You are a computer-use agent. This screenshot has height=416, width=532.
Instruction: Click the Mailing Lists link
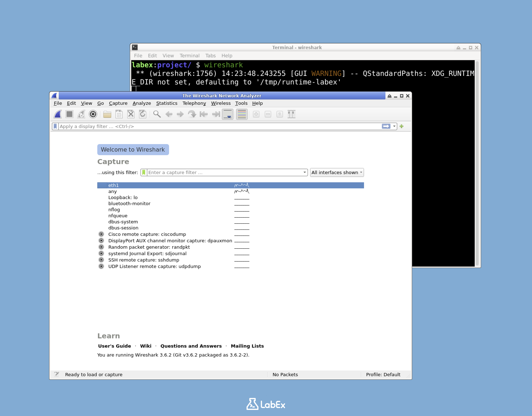pyautogui.click(x=247, y=346)
